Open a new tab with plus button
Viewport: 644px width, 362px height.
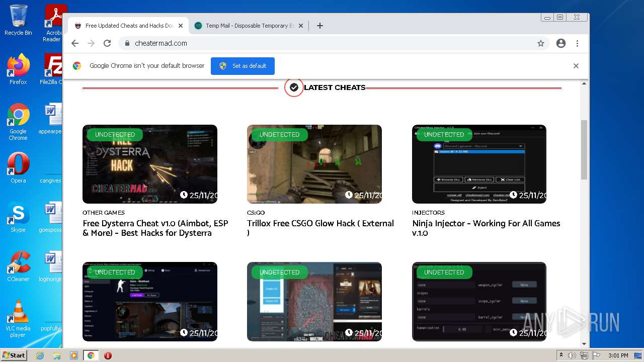coord(320,26)
